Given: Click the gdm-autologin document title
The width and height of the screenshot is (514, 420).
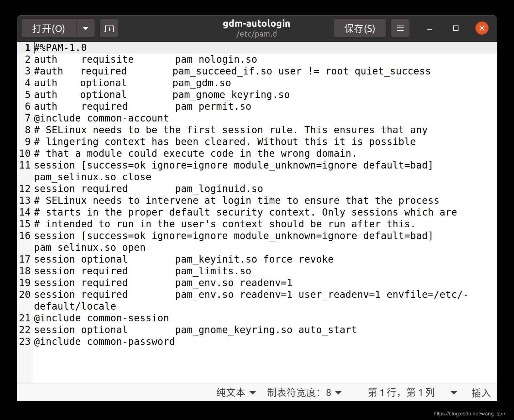Looking at the screenshot, I should tap(256, 24).
